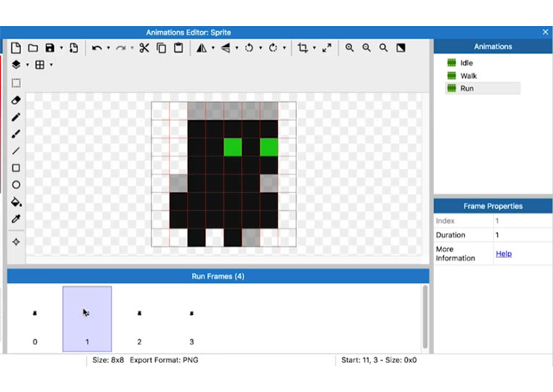Click the Redo icon
Viewport: 553px width, 392px height.
point(120,48)
